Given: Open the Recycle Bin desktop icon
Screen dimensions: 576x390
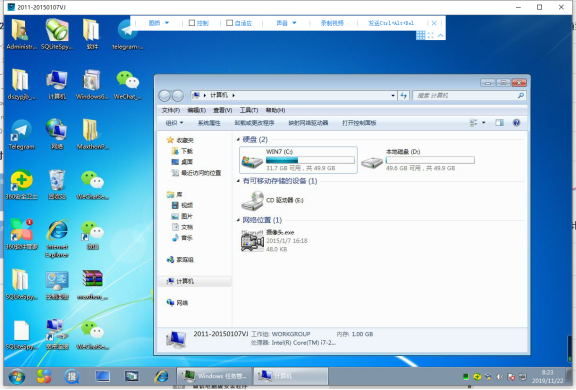Looking at the screenshot, I should pyautogui.click(x=57, y=184).
